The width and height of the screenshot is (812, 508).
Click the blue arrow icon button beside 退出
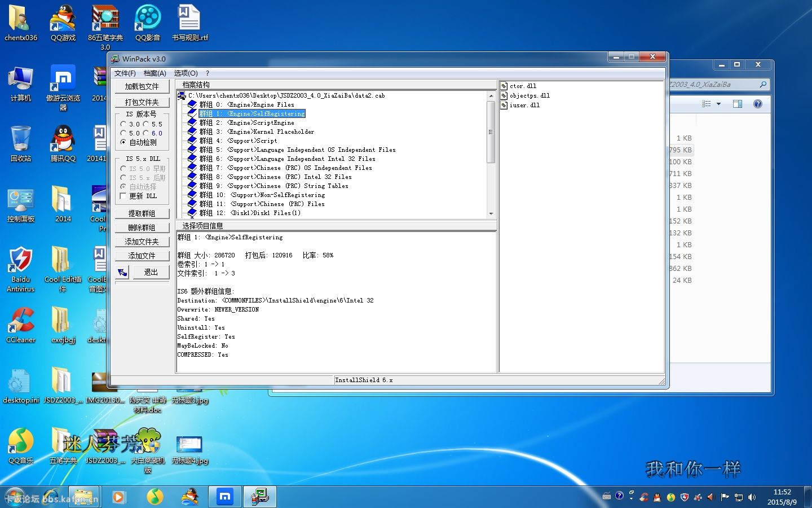122,272
